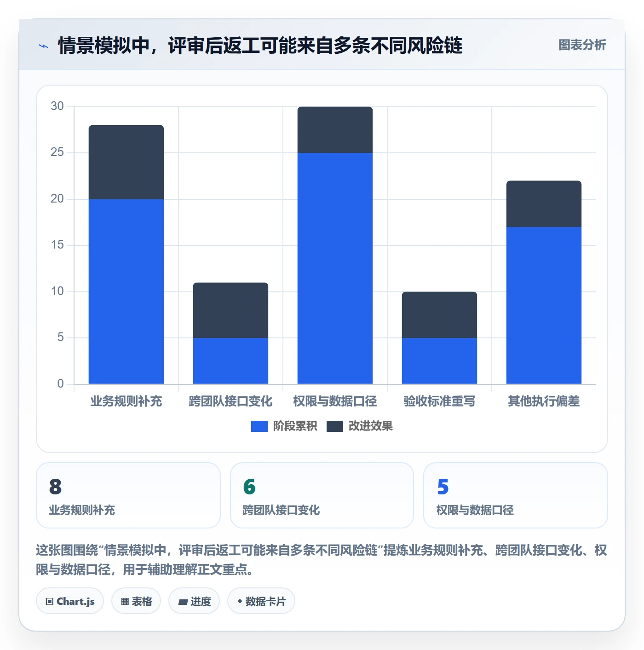This screenshot has height=650, width=644.
Task: Click the 权限与数据口径 x-axis label
Action: coord(335,401)
